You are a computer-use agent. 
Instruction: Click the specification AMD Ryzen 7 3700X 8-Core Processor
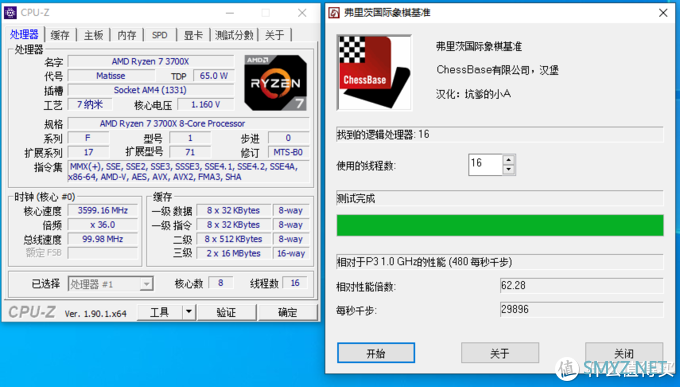pos(189,124)
